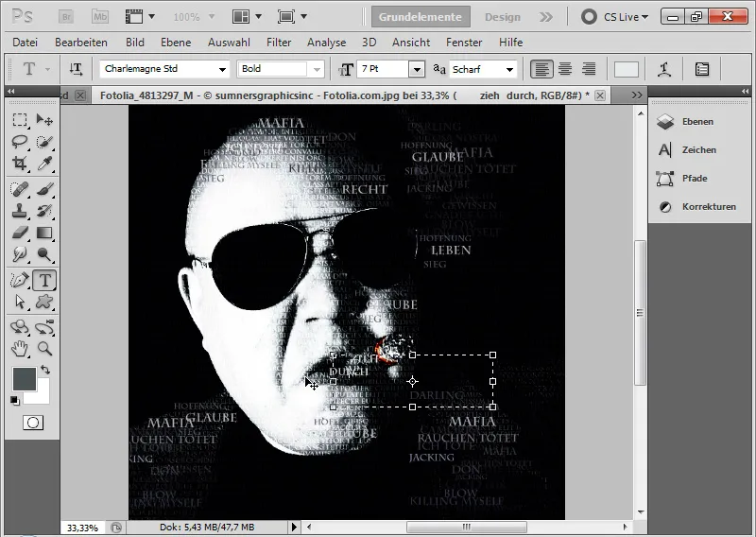Viewport: 756px width, 537px height.
Task: Open the Bearbeiten menu
Action: coord(81,43)
